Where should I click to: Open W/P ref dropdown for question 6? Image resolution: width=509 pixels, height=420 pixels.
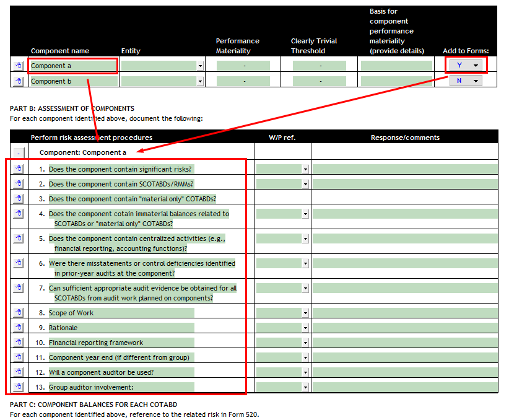click(x=305, y=263)
